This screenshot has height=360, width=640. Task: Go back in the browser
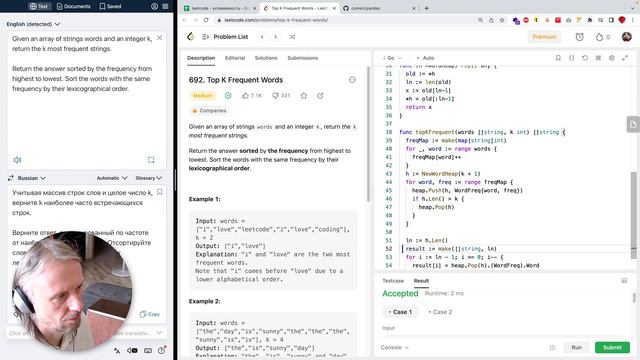184,20
